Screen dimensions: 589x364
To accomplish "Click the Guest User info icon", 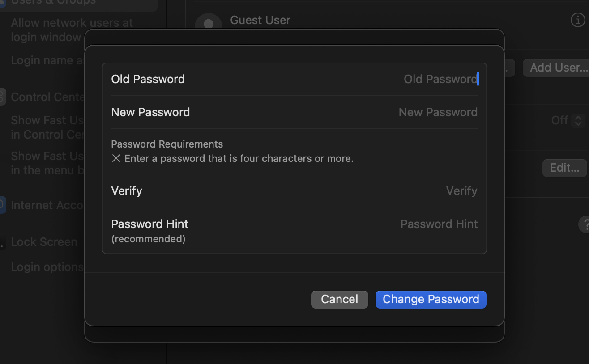I will coord(578,20).
